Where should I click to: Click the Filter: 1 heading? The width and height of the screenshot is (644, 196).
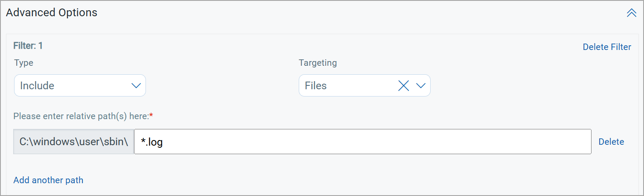[x=28, y=46]
